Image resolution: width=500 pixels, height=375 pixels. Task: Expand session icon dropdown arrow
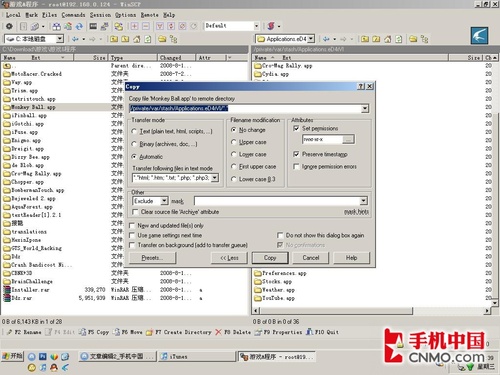pyautogui.click(x=279, y=26)
